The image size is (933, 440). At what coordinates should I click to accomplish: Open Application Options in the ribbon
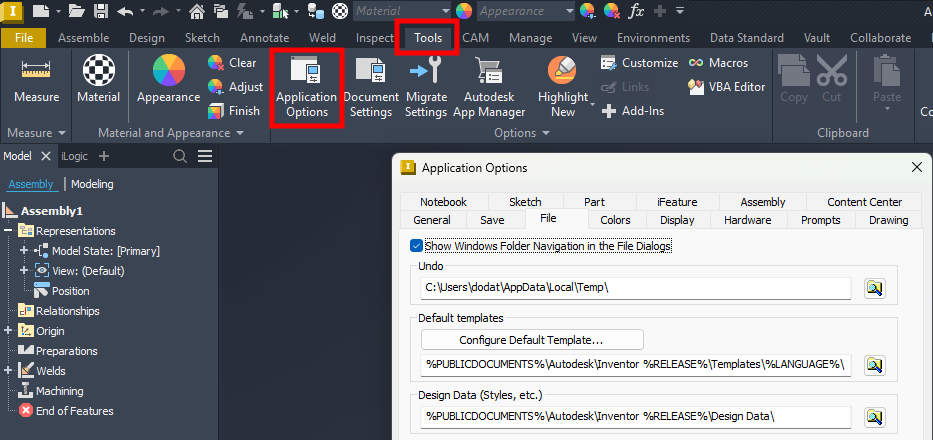tap(306, 88)
